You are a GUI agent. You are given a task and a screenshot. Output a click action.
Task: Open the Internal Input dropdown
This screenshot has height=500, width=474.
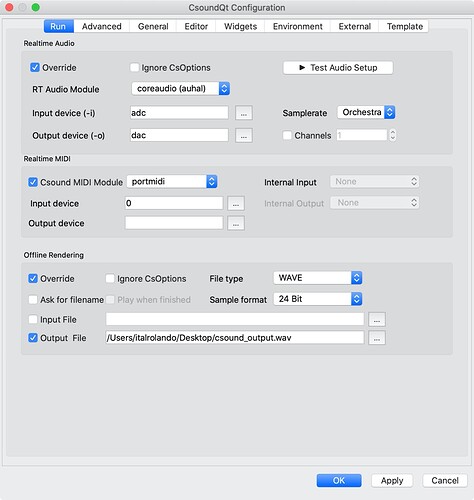[375, 182]
